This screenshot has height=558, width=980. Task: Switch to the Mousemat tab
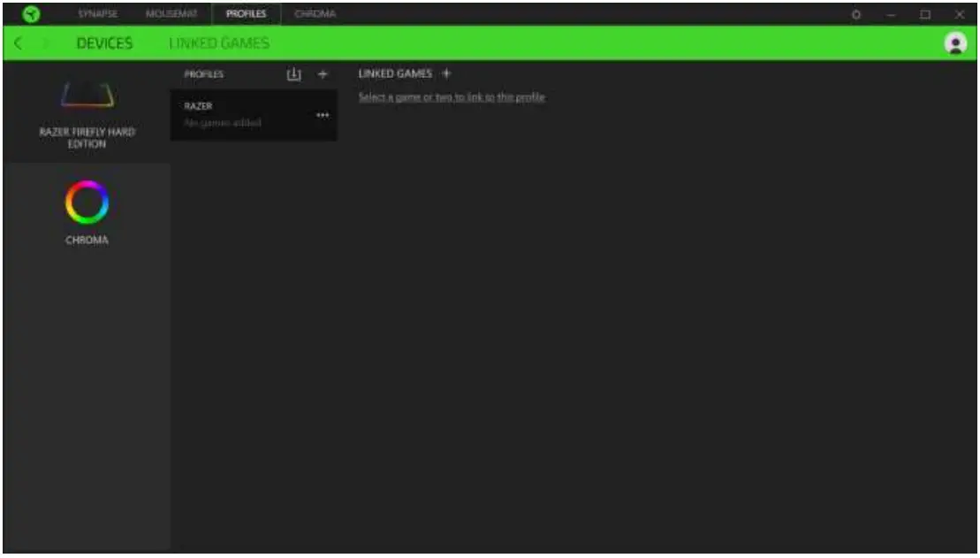point(171,14)
